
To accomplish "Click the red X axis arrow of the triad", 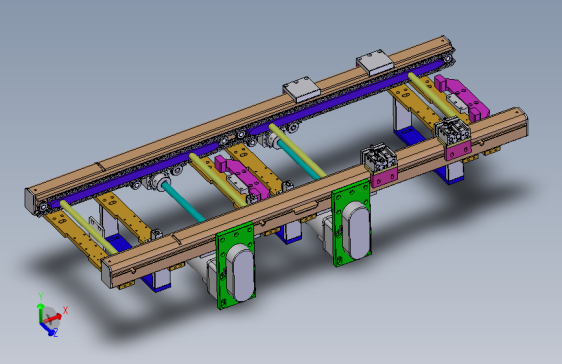I will point(53,318).
